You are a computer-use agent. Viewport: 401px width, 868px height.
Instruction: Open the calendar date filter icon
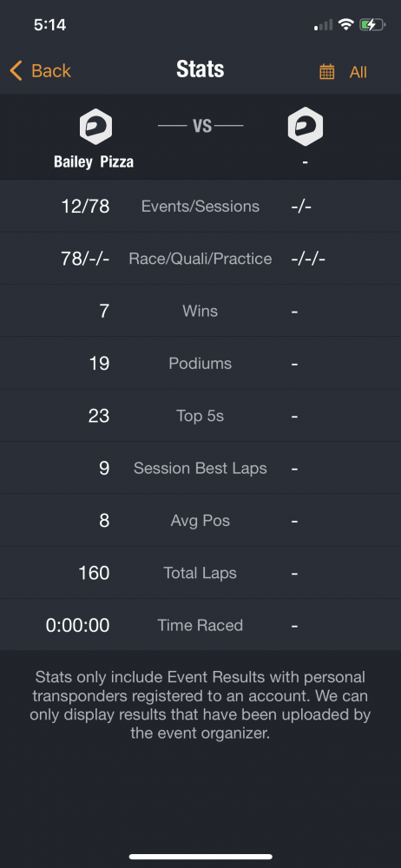pyautogui.click(x=326, y=72)
